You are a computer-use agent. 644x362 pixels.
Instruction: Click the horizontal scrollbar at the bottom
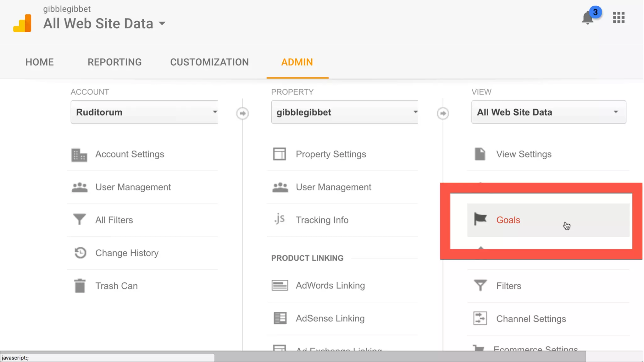[x=399, y=357]
